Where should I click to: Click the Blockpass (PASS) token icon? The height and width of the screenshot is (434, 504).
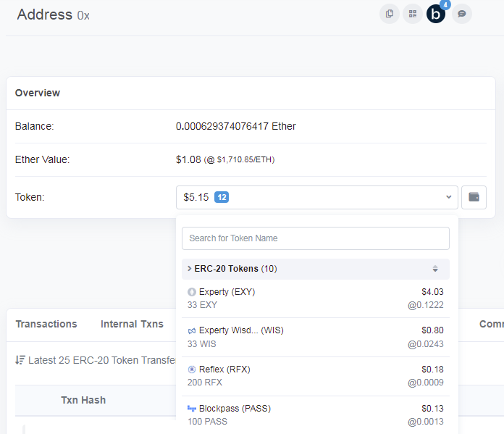[192, 409]
